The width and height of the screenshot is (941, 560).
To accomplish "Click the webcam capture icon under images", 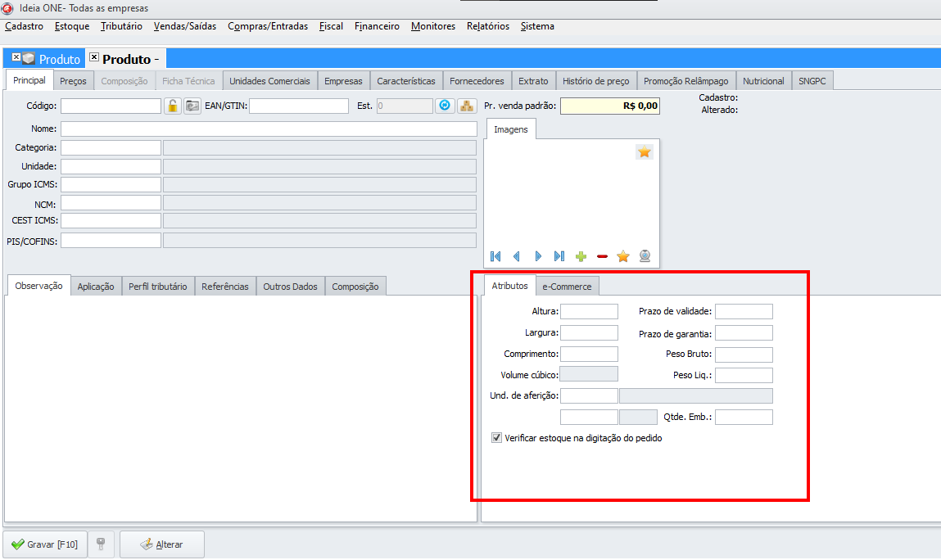I will coord(645,256).
